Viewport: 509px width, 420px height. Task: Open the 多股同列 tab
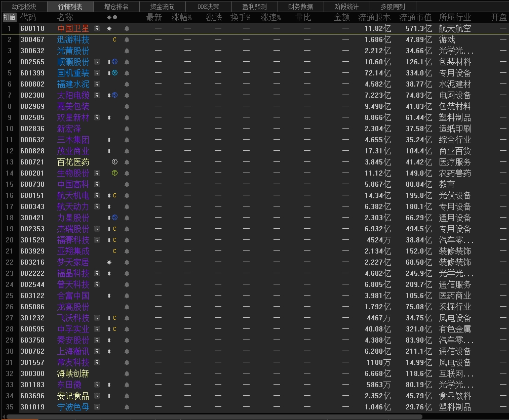point(393,7)
